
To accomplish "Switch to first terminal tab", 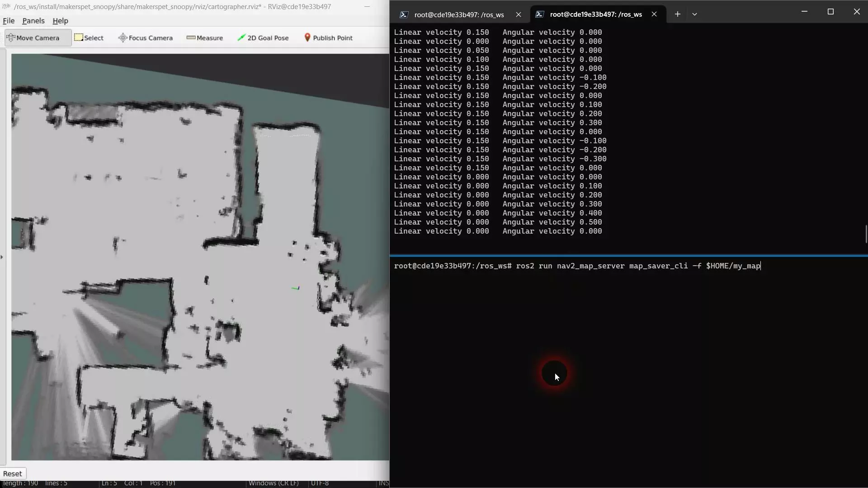I will tap(458, 14).
